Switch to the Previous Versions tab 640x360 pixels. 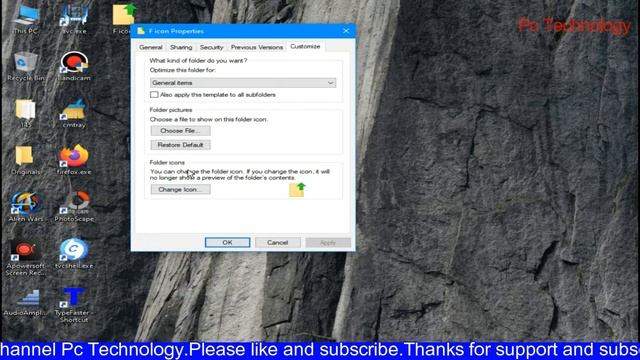tap(257, 47)
